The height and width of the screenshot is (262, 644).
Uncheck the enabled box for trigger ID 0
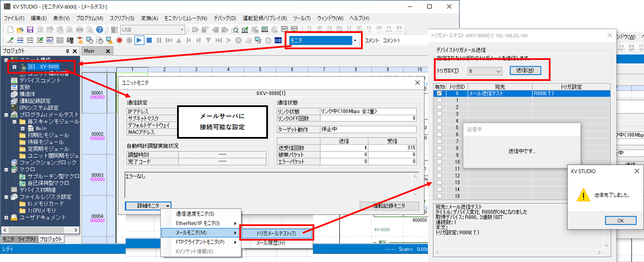439,93
